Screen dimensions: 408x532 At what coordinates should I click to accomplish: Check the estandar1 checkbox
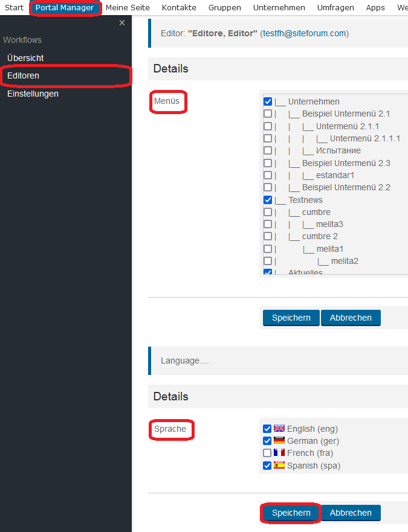268,175
